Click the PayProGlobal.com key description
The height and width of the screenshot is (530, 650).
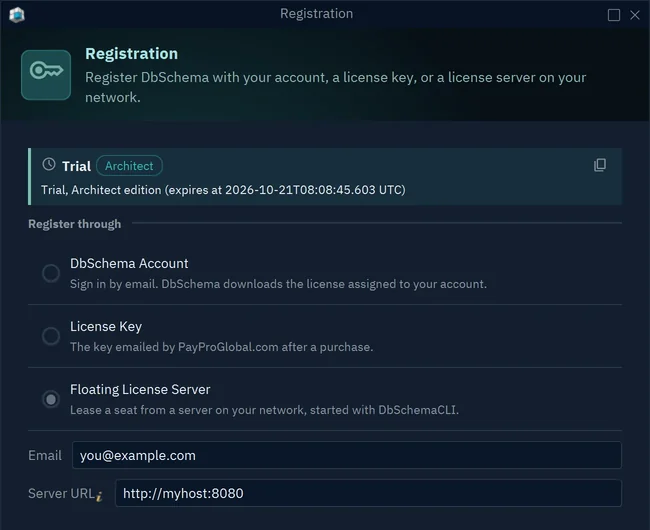click(x=221, y=347)
